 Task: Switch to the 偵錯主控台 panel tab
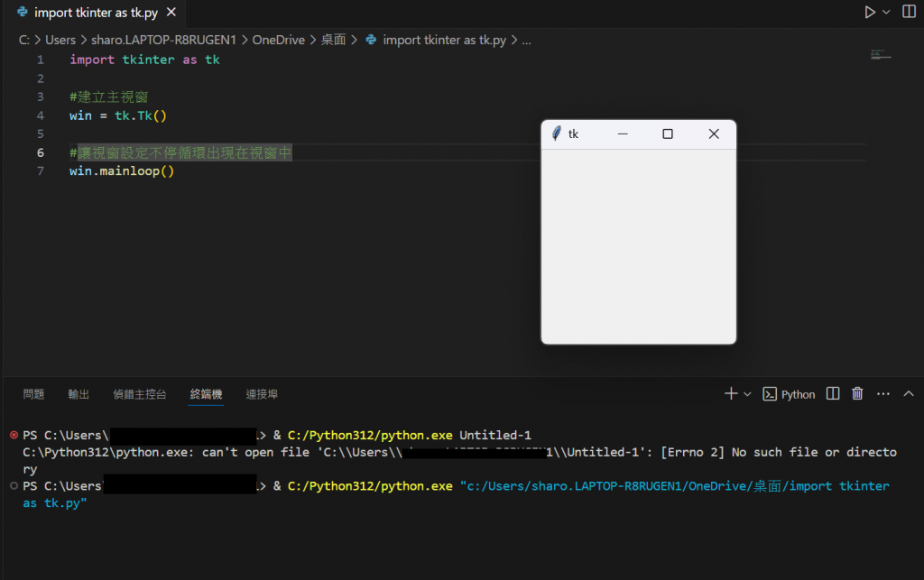click(140, 394)
